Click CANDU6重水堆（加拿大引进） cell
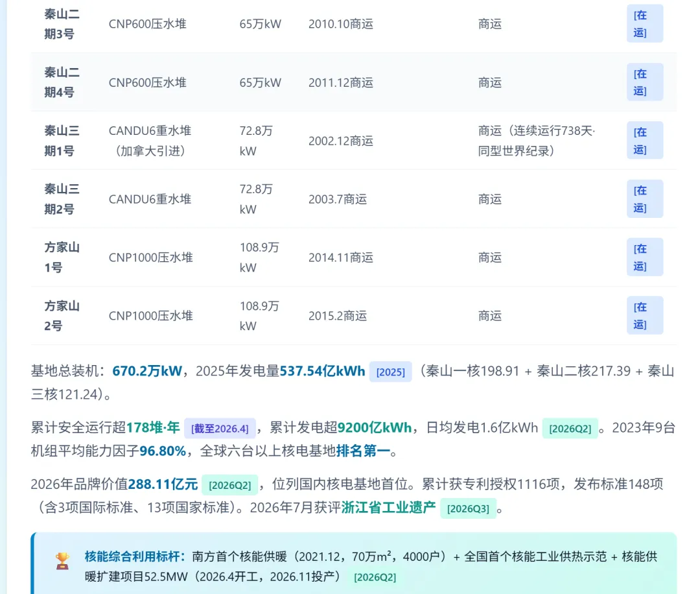 pyautogui.click(x=150, y=141)
